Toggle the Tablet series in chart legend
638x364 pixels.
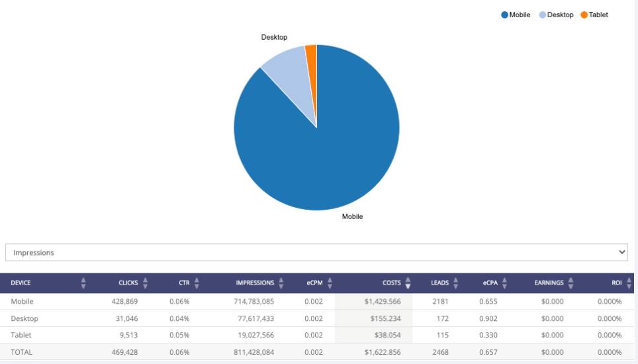point(594,15)
